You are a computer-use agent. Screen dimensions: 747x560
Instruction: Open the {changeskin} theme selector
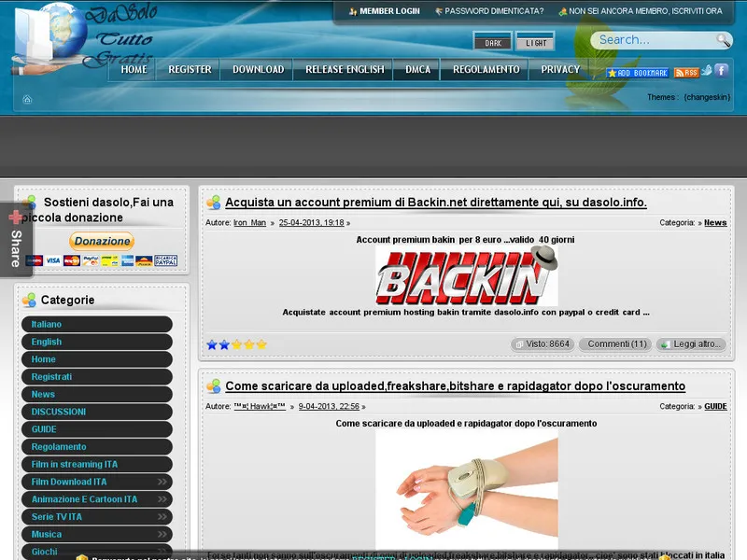707,96
